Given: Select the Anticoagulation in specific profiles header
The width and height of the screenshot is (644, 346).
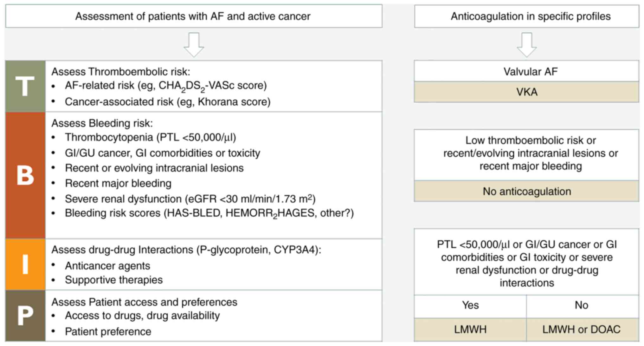Looking at the screenshot, I should click(526, 16).
